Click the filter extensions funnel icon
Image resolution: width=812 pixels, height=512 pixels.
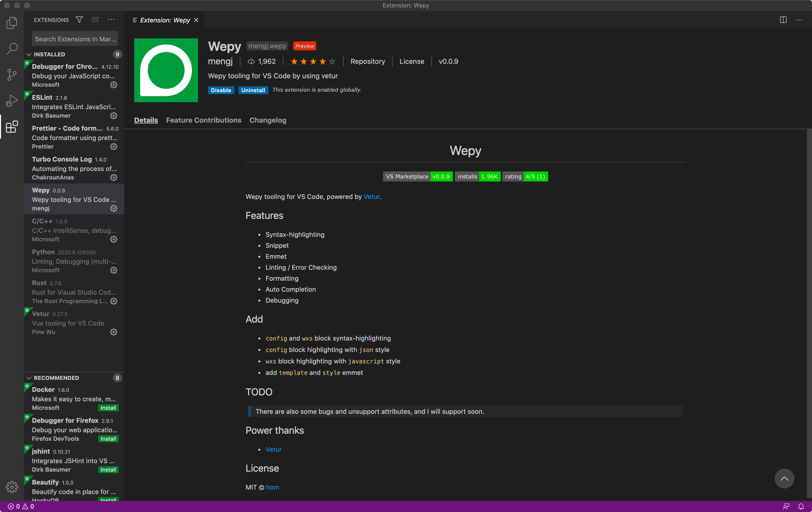coord(79,20)
